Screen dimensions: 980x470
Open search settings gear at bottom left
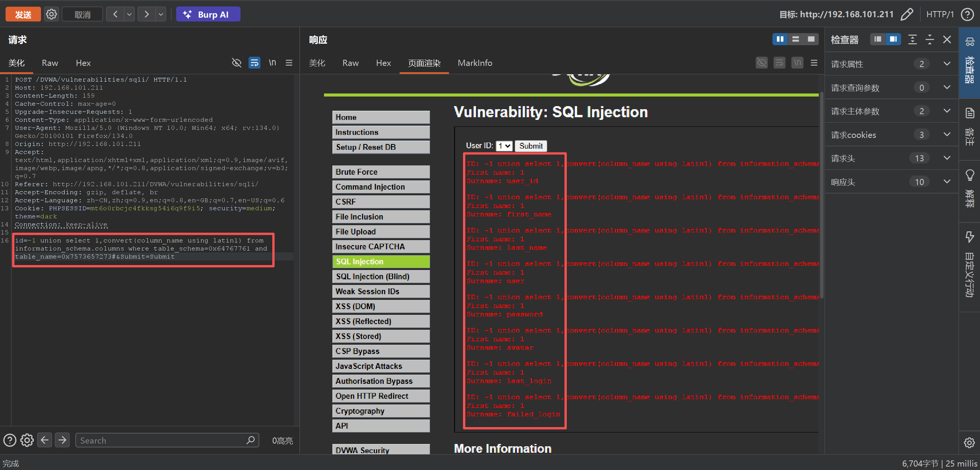click(x=27, y=441)
